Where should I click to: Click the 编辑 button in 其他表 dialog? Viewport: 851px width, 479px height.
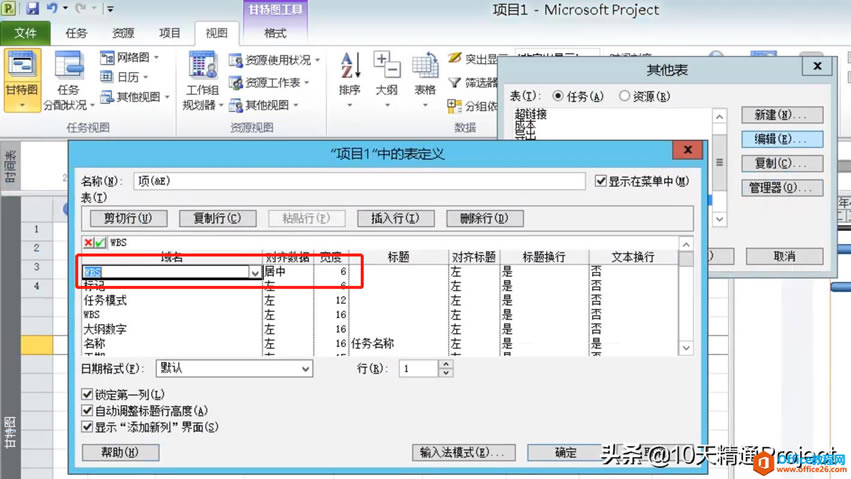(x=782, y=139)
